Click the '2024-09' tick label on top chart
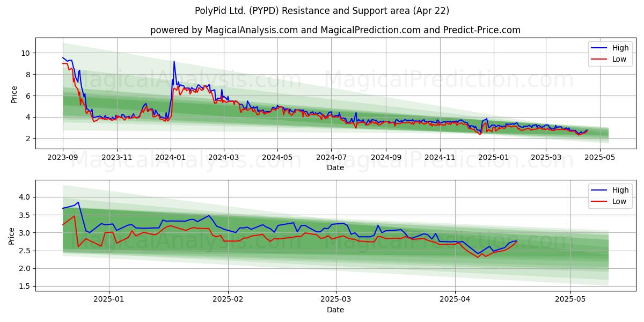 click(386, 157)
